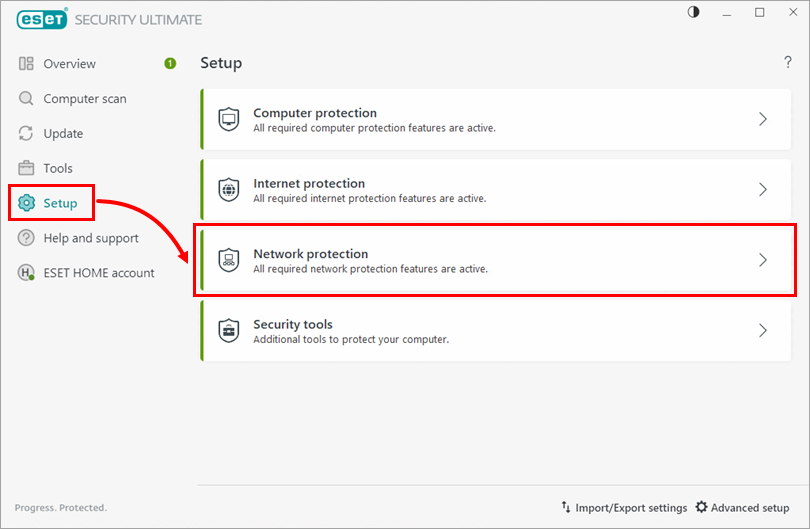
Task: Click the Computer protection shield icon
Action: (229, 119)
